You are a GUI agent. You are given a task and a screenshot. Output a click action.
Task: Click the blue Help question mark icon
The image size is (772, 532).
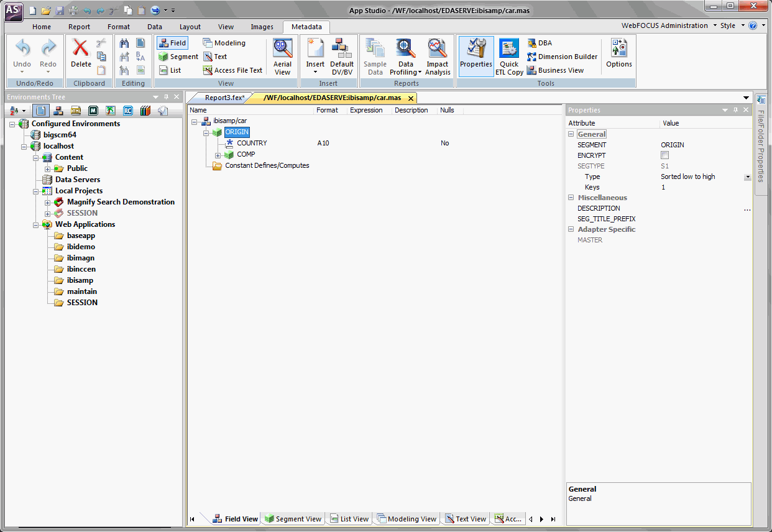[x=753, y=25]
